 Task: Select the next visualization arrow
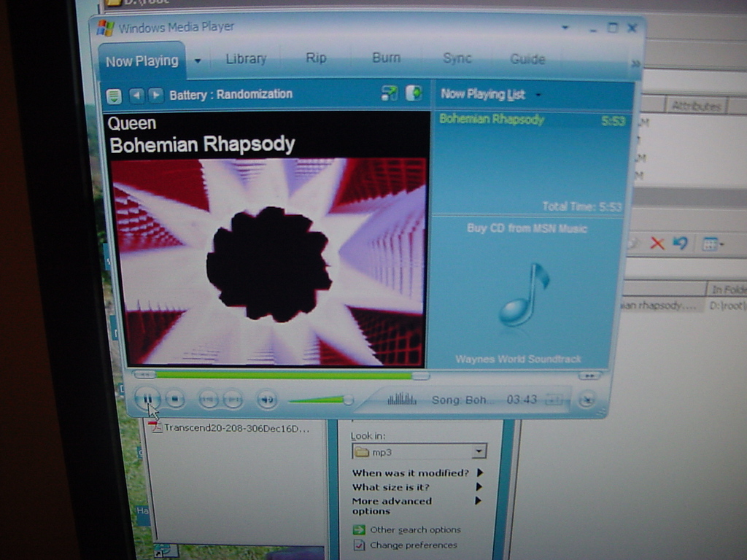click(x=155, y=96)
